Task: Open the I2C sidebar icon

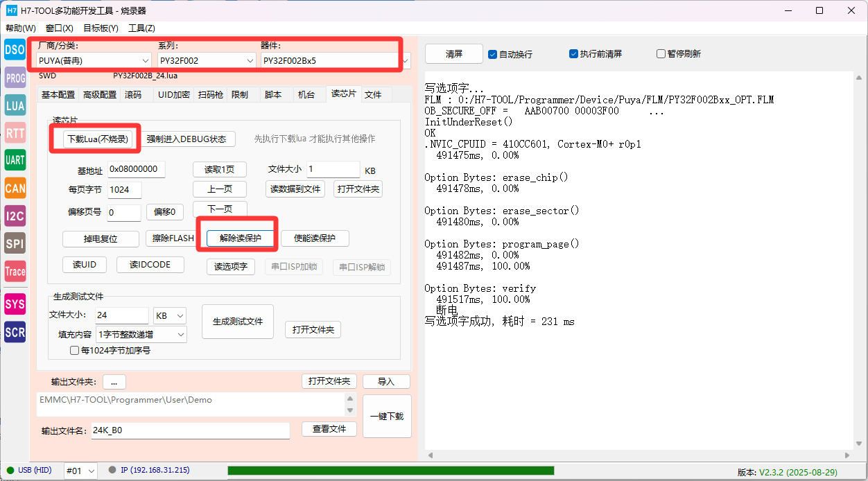Action: (15, 216)
